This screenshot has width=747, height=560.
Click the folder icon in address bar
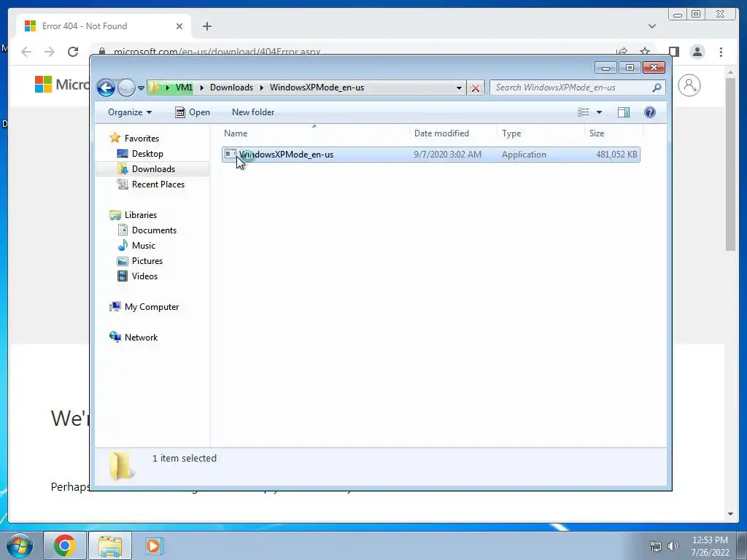click(154, 87)
